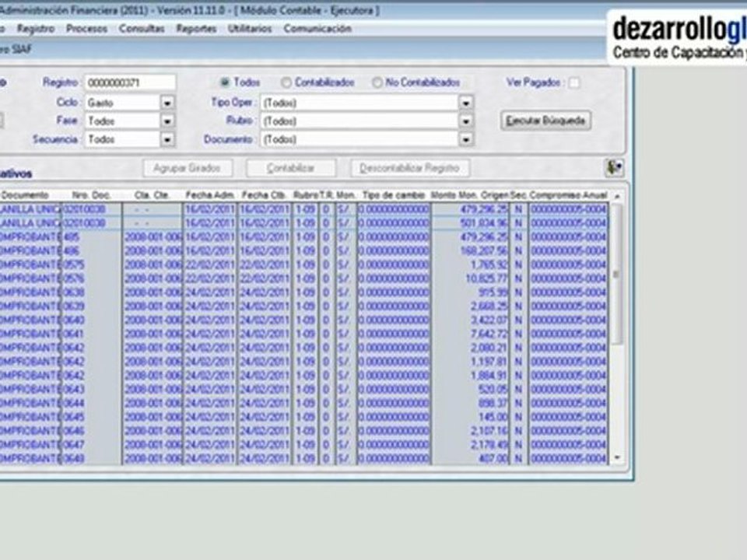This screenshot has height=560, width=747.
Task: Select the Contabilizados radio button
Action: tap(286, 83)
